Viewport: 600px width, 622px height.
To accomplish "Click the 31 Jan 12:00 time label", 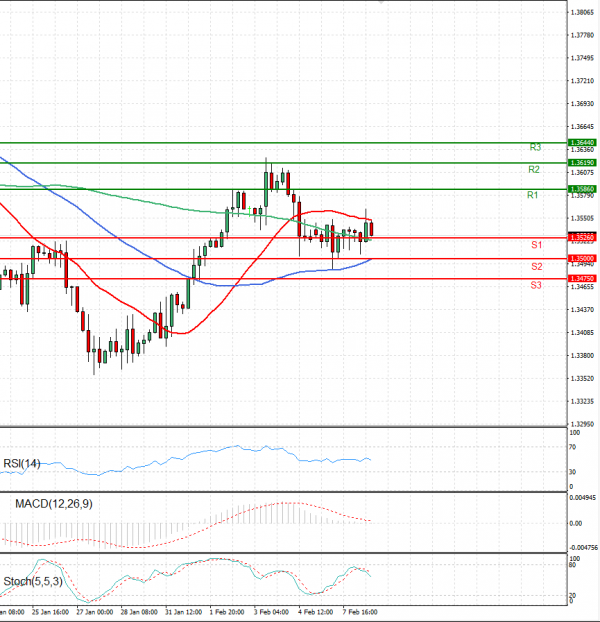I will 184,612.
